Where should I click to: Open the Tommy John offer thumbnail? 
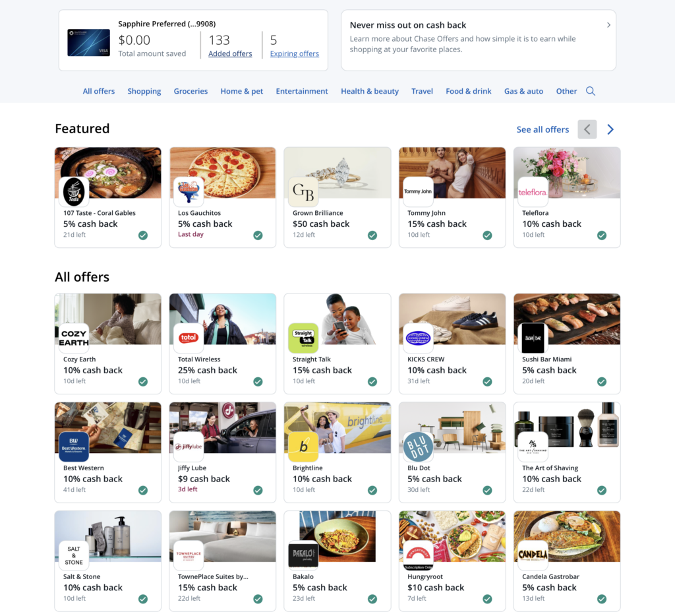coord(452,173)
